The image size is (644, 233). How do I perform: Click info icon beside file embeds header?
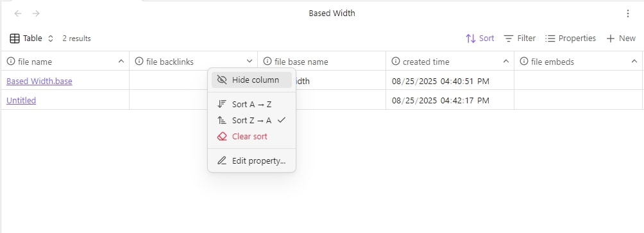tap(524, 61)
